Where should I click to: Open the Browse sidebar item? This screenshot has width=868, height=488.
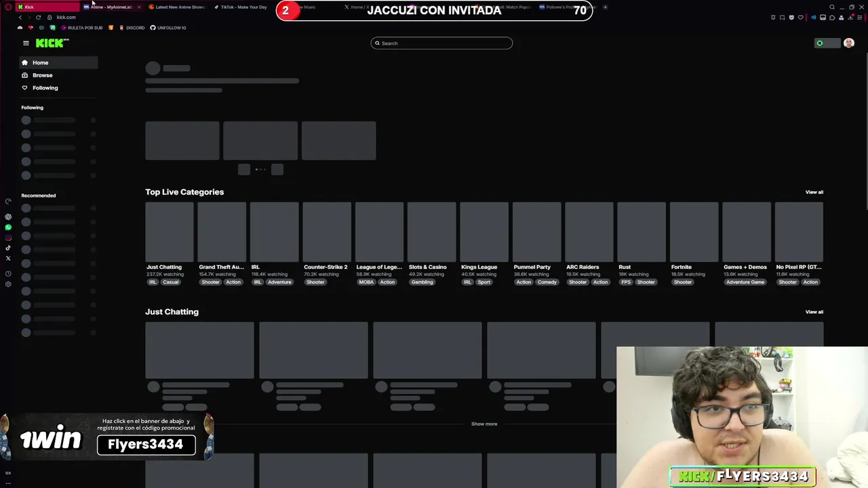click(x=58, y=75)
